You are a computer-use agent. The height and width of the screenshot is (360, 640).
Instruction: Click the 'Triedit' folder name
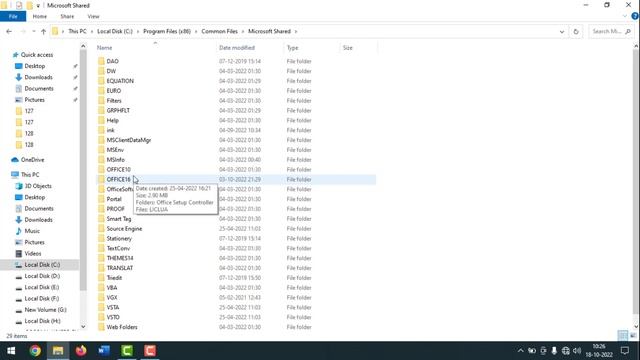(114, 278)
